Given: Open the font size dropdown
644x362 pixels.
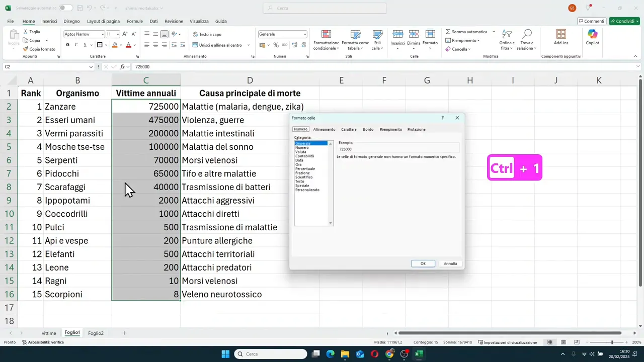Looking at the screenshot, I should (118, 34).
